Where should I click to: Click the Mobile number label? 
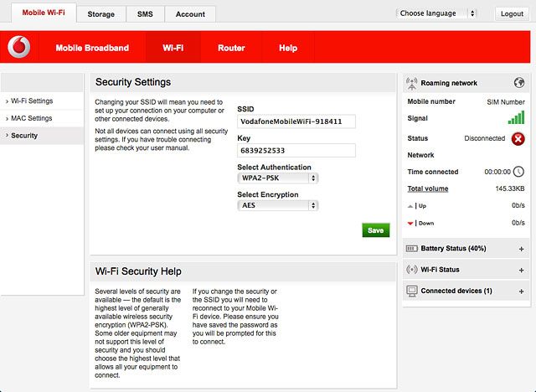tap(431, 101)
